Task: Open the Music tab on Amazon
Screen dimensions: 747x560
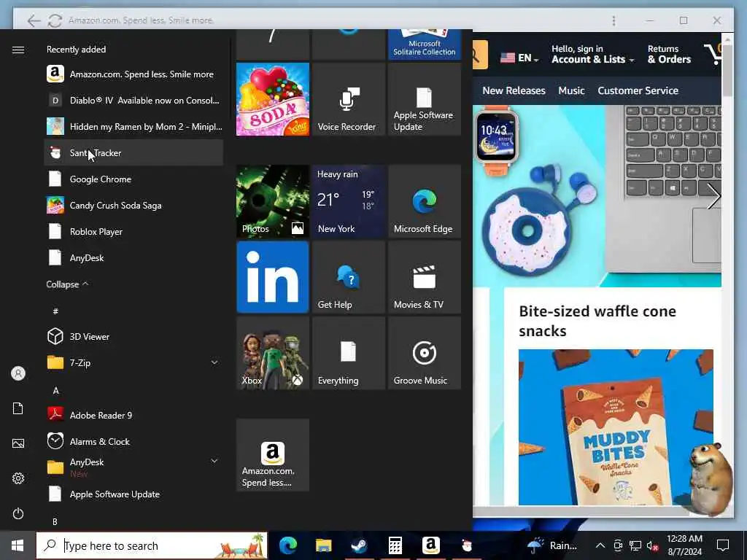Action: pyautogui.click(x=571, y=90)
